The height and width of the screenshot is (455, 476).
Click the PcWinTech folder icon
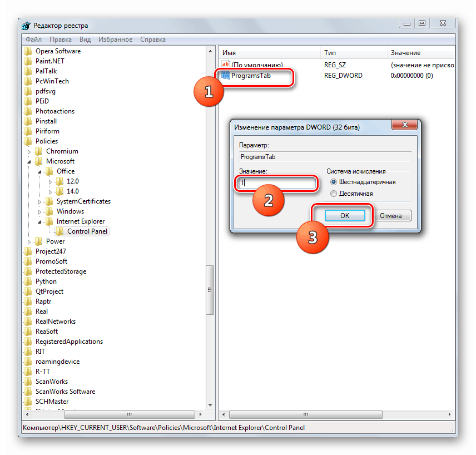[28, 81]
